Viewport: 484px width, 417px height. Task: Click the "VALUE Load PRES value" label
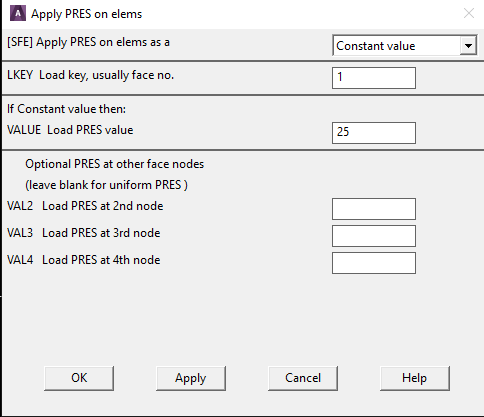tap(70, 130)
